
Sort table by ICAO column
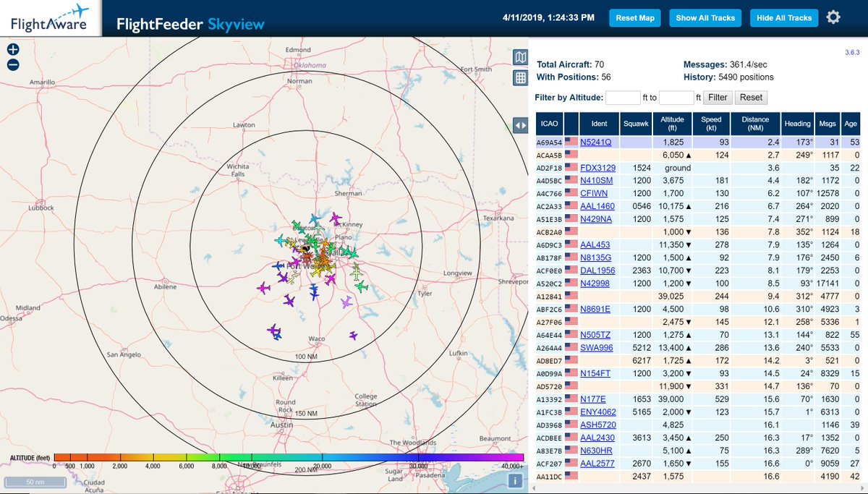pyautogui.click(x=549, y=124)
